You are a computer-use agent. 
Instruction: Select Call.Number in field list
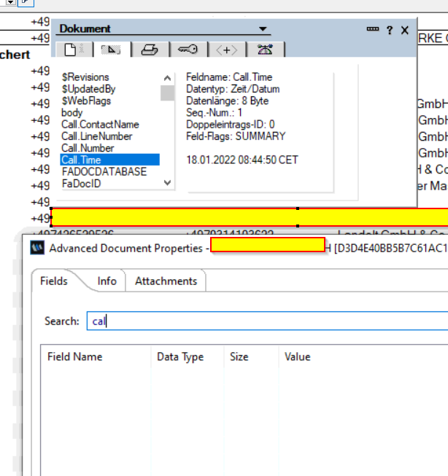pyautogui.click(x=88, y=148)
